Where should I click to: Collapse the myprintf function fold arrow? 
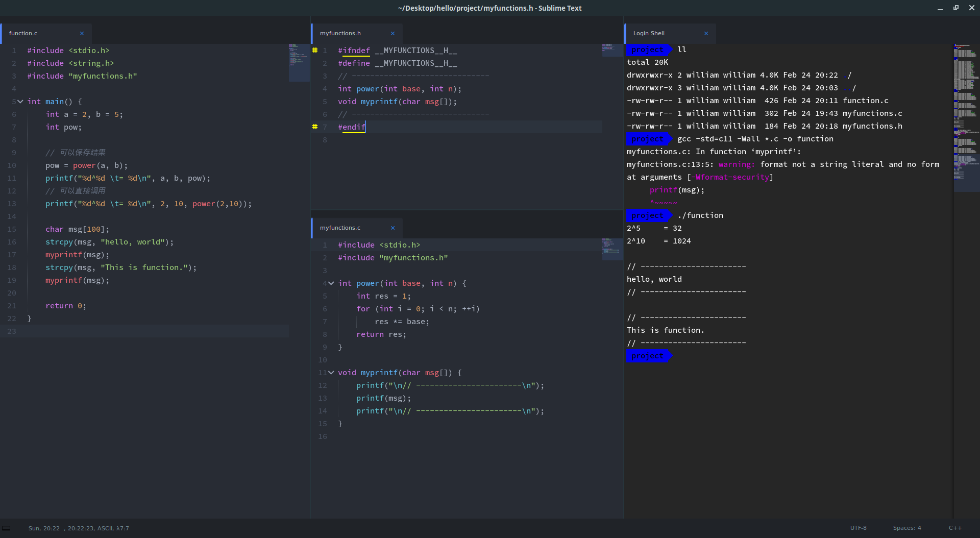(331, 373)
